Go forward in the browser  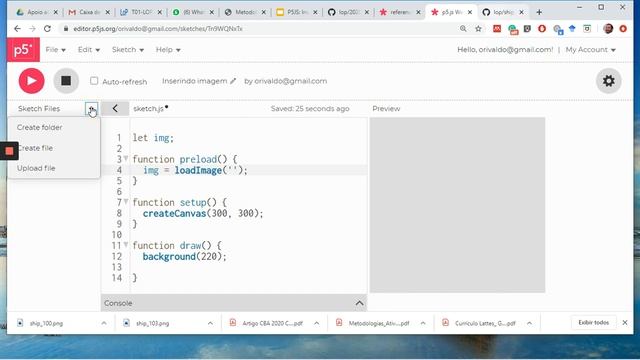[32, 29]
